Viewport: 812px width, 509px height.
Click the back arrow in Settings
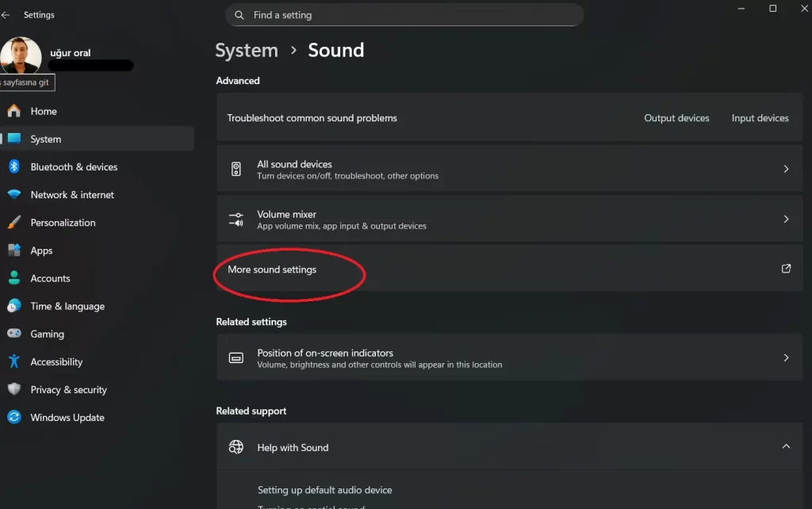8,14
